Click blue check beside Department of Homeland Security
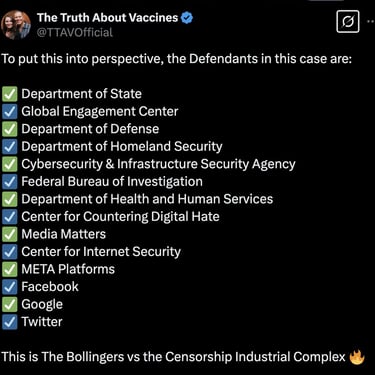 coord(10,147)
